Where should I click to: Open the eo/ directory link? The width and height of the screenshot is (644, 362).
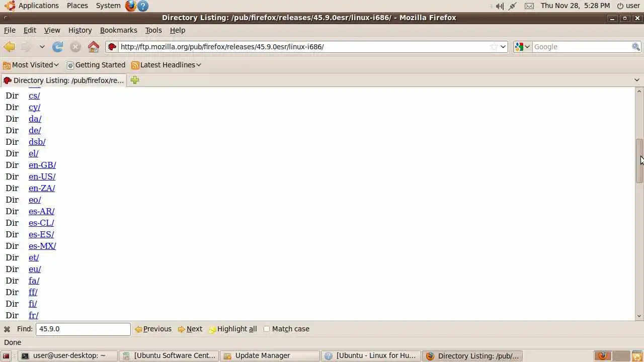pyautogui.click(x=35, y=200)
